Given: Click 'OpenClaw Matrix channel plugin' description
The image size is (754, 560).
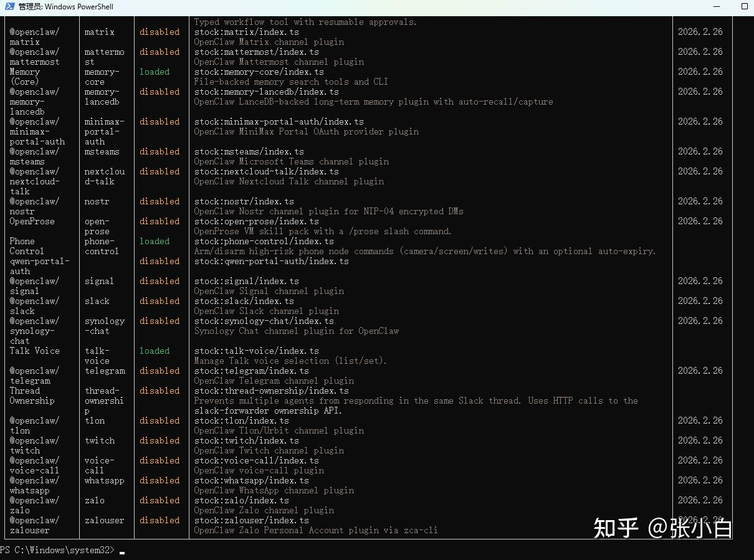Looking at the screenshot, I should point(269,42).
